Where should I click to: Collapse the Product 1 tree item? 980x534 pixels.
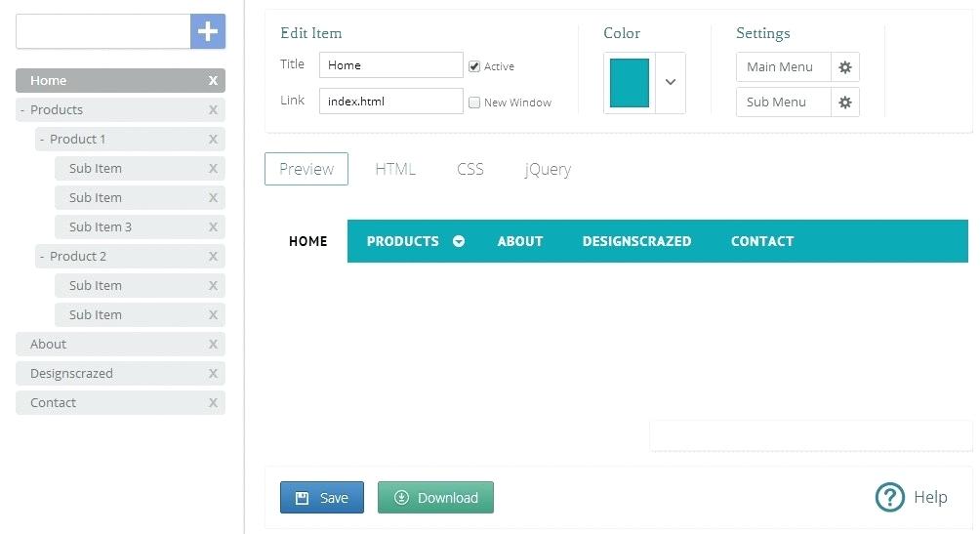click(42, 139)
